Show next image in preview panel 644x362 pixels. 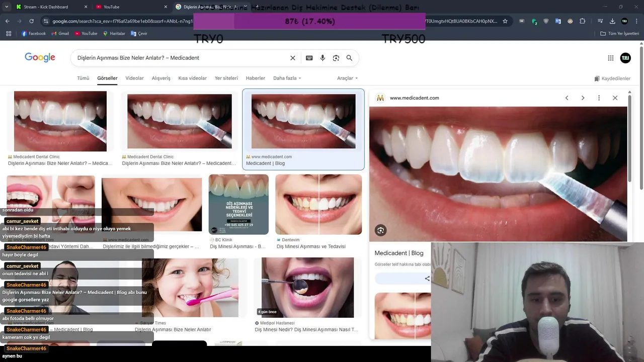[x=583, y=98]
